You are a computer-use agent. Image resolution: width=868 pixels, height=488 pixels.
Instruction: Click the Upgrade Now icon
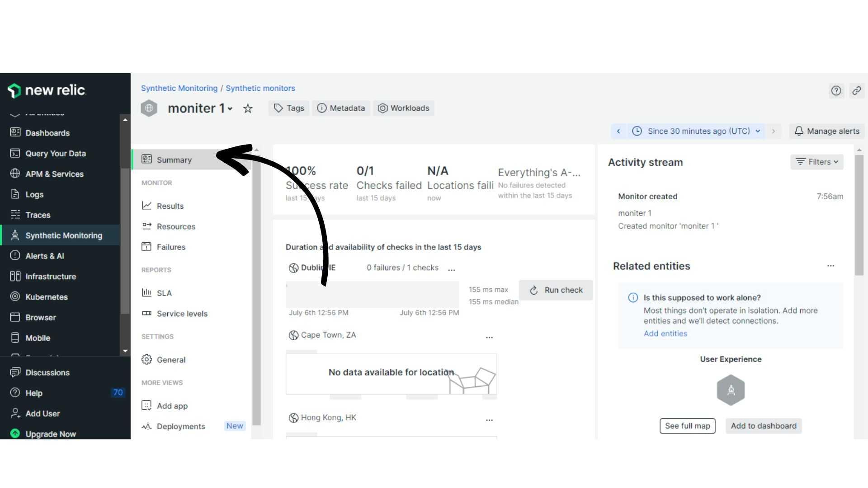pyautogui.click(x=15, y=434)
